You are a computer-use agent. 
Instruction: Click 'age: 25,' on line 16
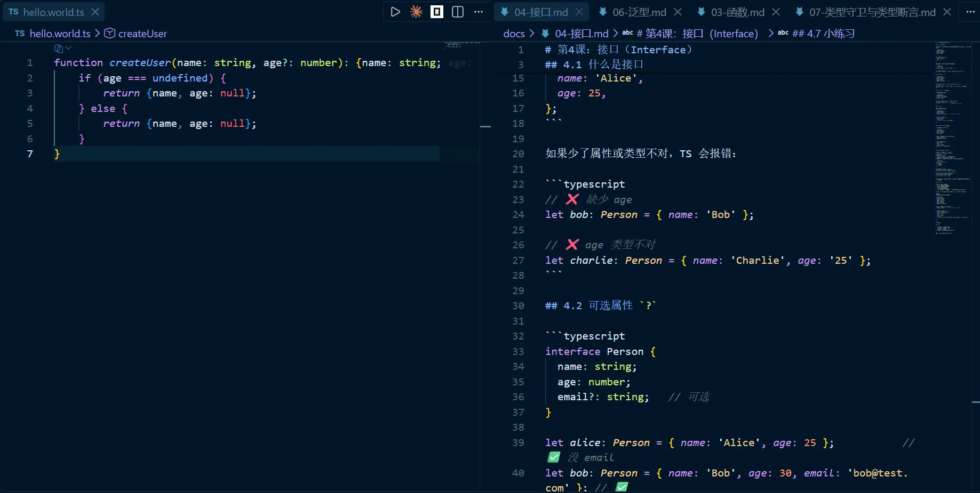(581, 93)
